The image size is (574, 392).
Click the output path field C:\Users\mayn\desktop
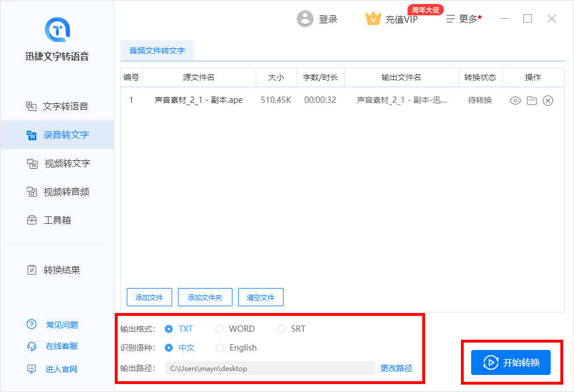tap(269, 368)
